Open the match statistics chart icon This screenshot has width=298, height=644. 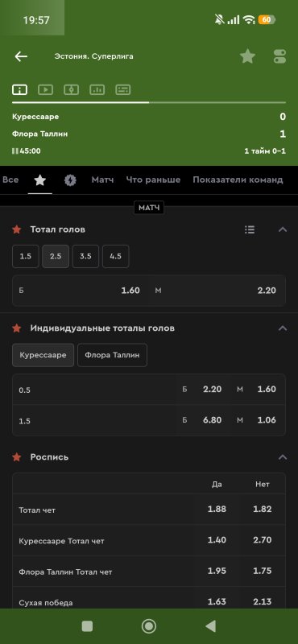(x=97, y=89)
